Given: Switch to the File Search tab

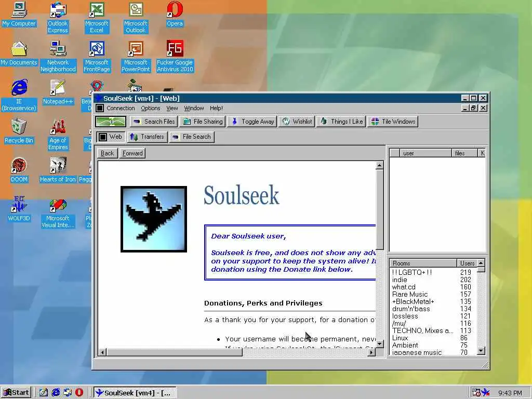Looking at the screenshot, I should pyautogui.click(x=192, y=137).
